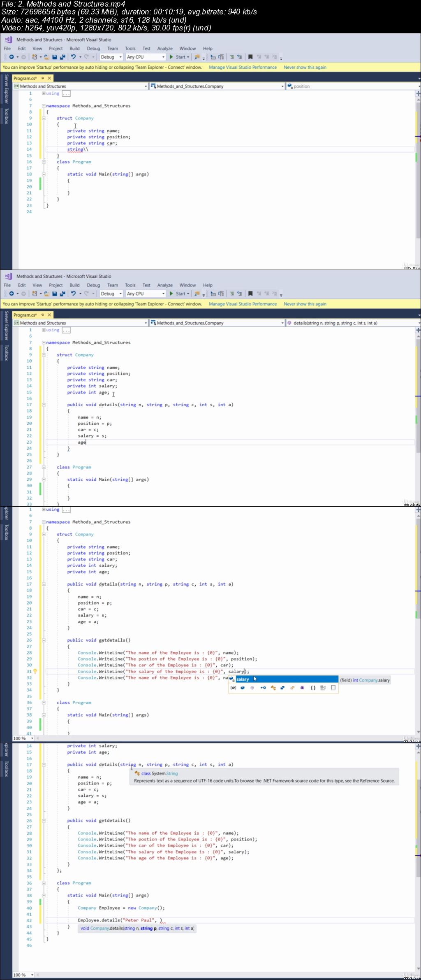The width and height of the screenshot is (421, 980).
Task: Click Navigate Forward icon in second frame toolbar
Action: pos(23,294)
